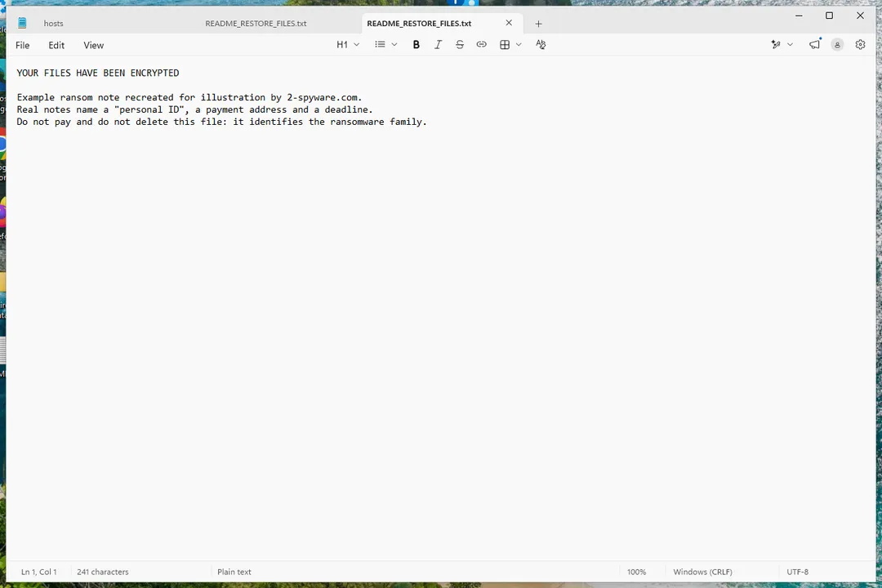
Task: Open Notepad settings gear
Action: tap(860, 44)
